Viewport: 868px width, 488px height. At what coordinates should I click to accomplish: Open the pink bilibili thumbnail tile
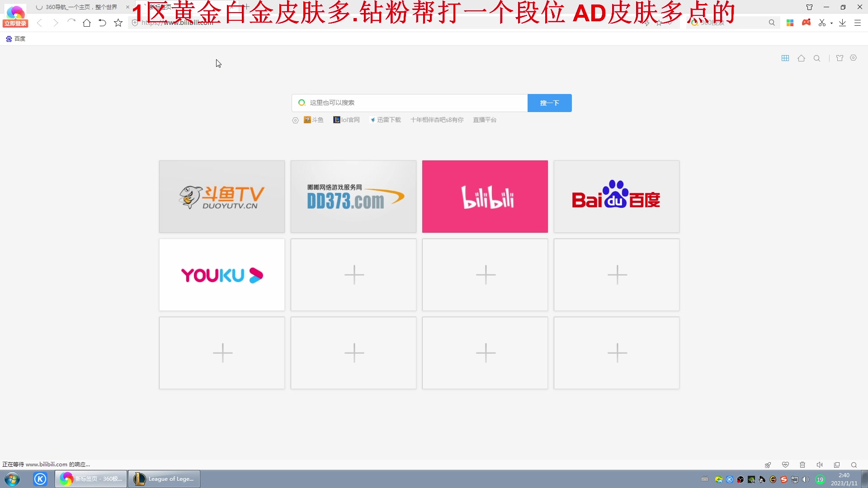pos(485,197)
